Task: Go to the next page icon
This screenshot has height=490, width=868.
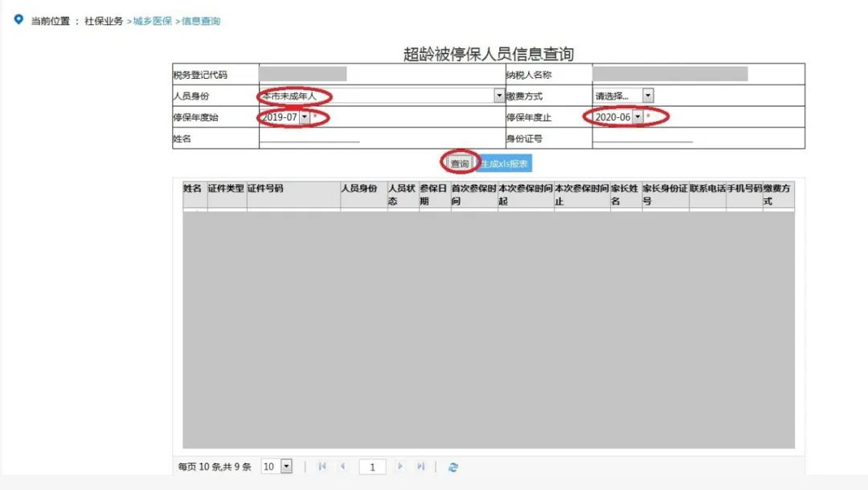Action: click(x=399, y=466)
